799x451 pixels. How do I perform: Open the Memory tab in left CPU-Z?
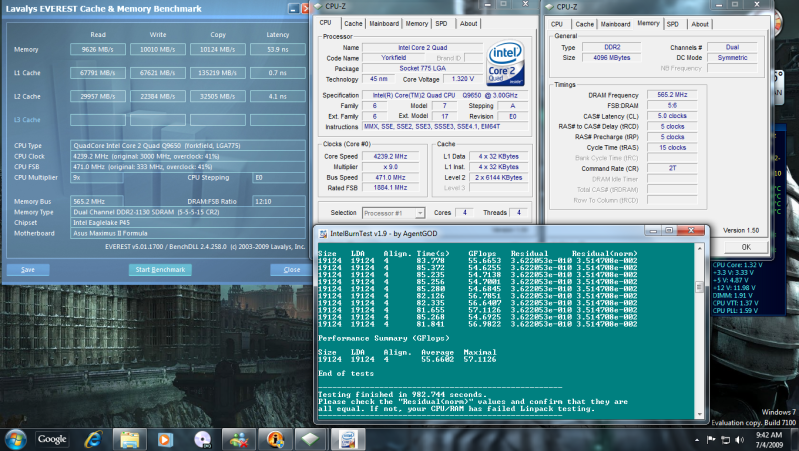point(416,23)
